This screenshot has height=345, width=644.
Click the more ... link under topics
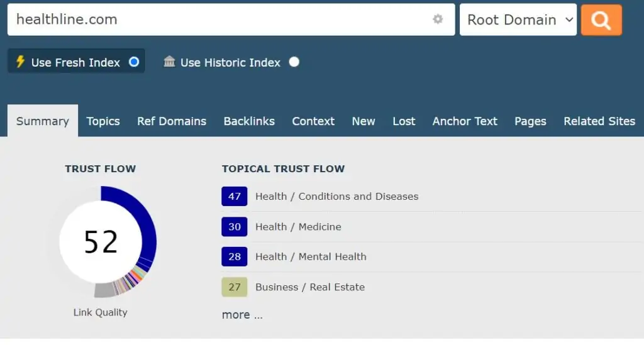(242, 315)
